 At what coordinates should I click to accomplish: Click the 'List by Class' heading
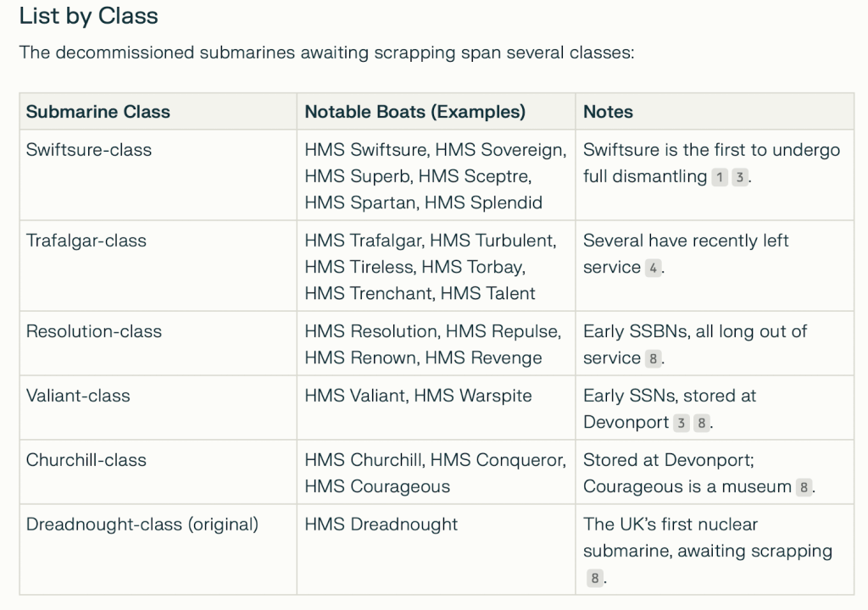point(88,15)
